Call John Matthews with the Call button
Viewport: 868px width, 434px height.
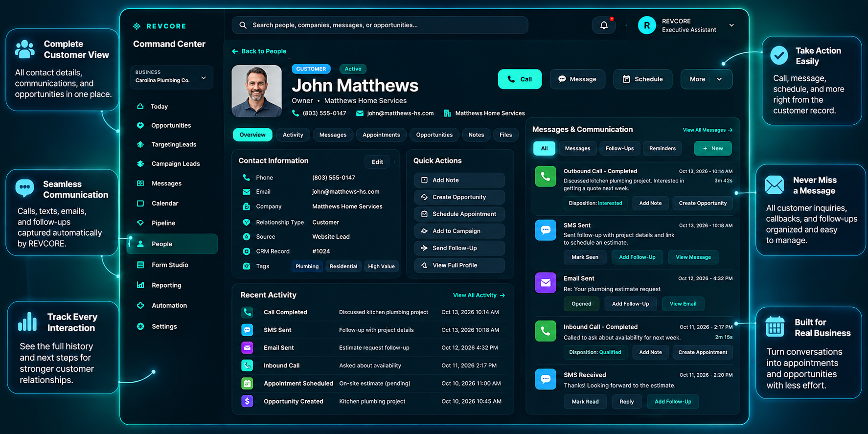click(x=520, y=79)
